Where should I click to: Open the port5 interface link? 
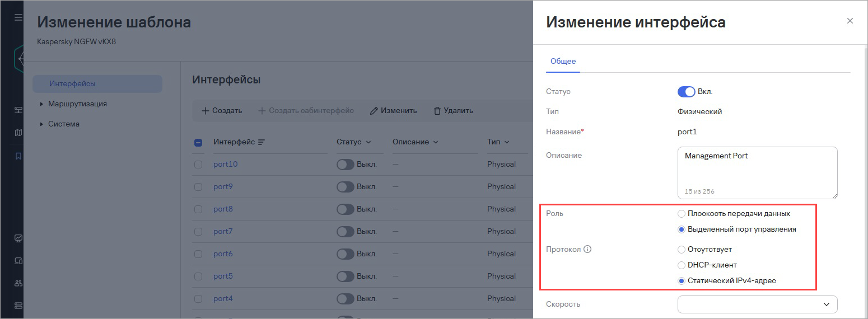223,276
